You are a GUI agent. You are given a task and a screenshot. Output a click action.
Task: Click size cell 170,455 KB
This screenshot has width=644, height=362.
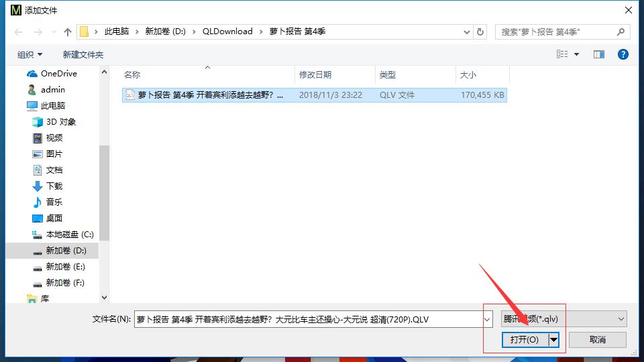pos(482,95)
